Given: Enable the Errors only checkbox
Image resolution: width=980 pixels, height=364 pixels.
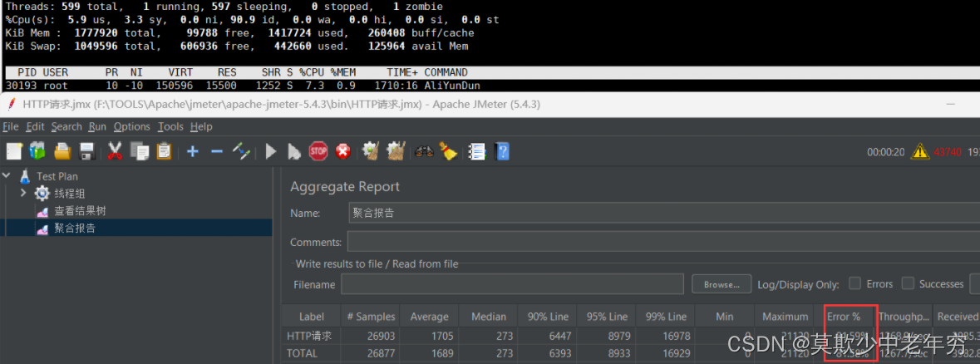Looking at the screenshot, I should tap(854, 283).
